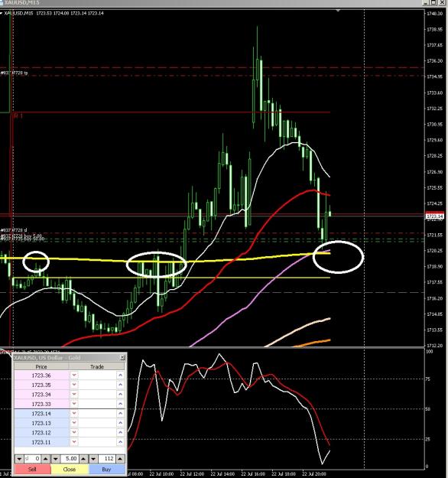The width and height of the screenshot is (448, 478).
Task: Click the buy up arrow at price 1723.33
Action: 120,404
